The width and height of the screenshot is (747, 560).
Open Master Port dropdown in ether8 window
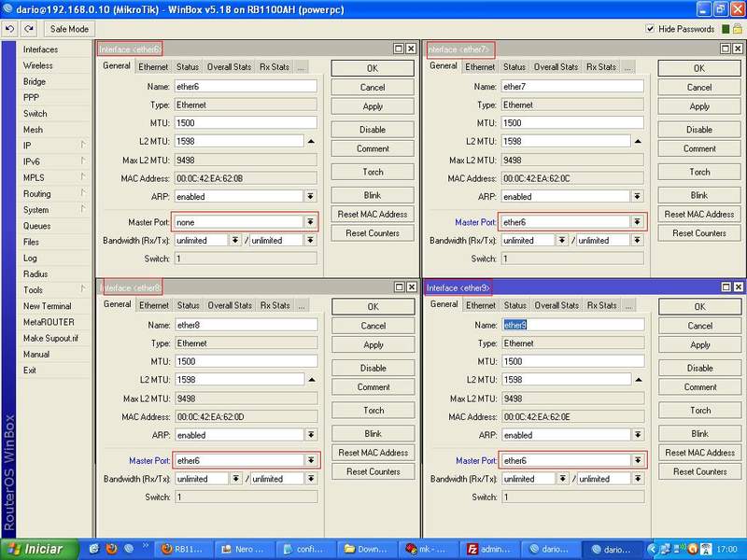pos(311,460)
